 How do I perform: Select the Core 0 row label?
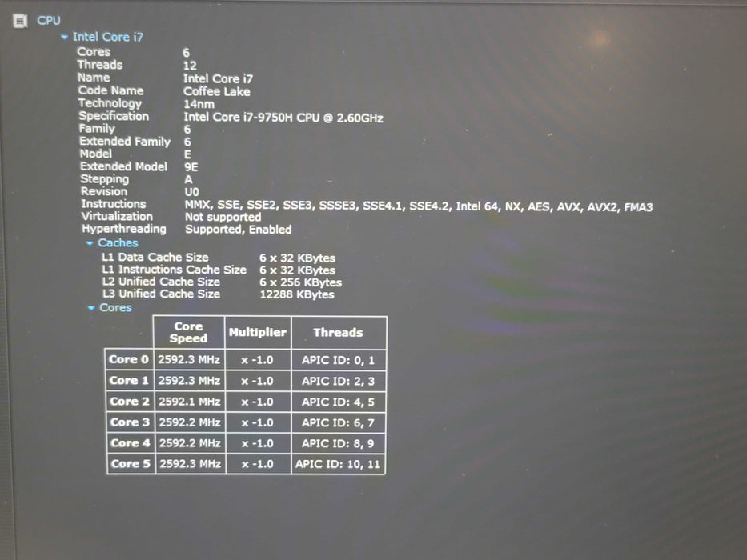click(129, 359)
